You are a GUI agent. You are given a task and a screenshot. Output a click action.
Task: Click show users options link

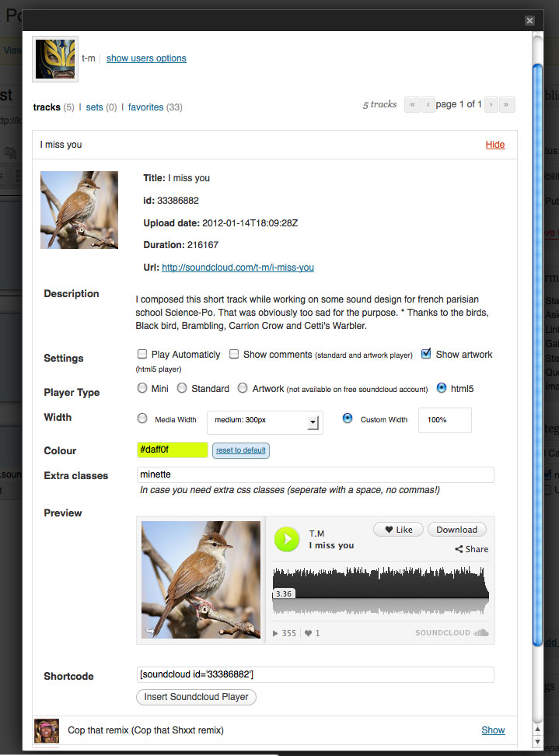pos(146,58)
